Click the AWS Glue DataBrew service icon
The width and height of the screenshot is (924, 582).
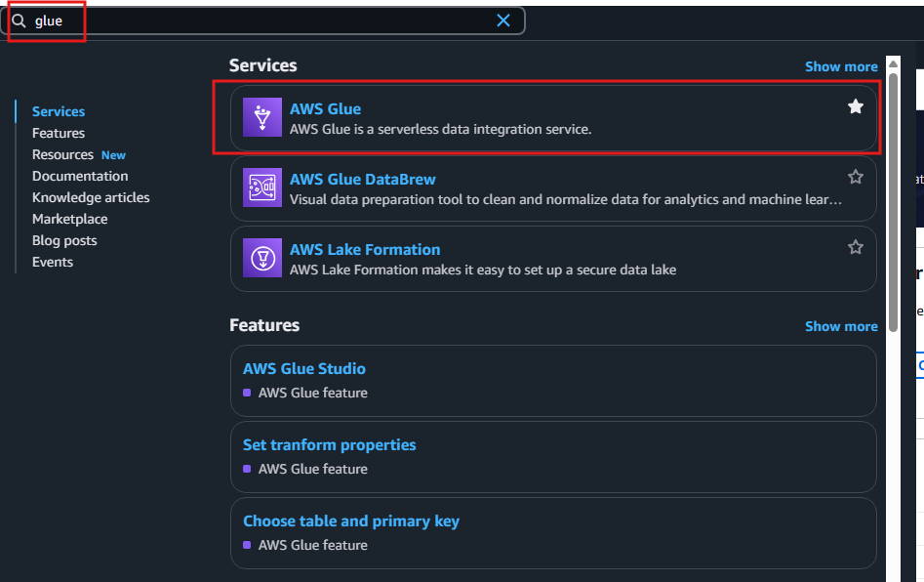point(262,187)
